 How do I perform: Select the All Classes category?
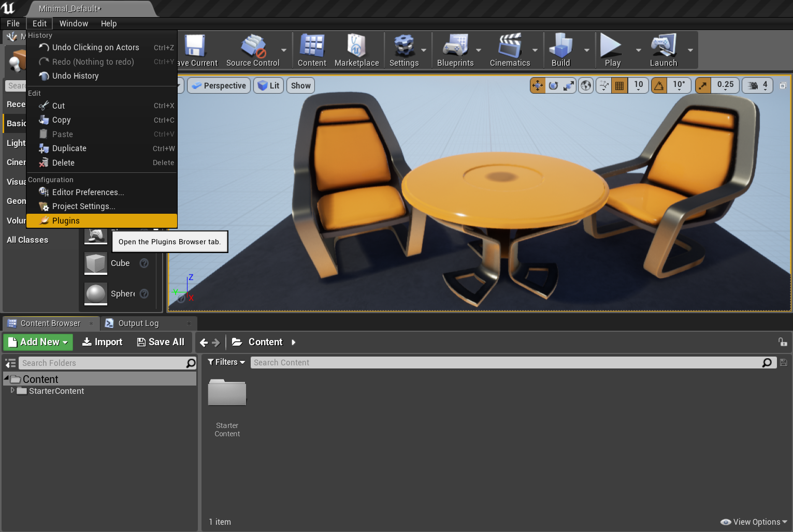[27, 240]
